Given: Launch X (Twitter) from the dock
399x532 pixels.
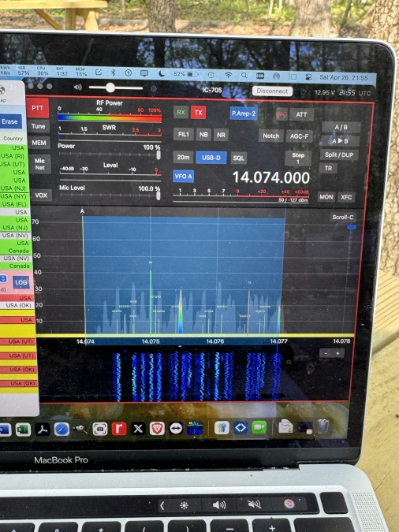Looking at the screenshot, I should click(138, 429).
